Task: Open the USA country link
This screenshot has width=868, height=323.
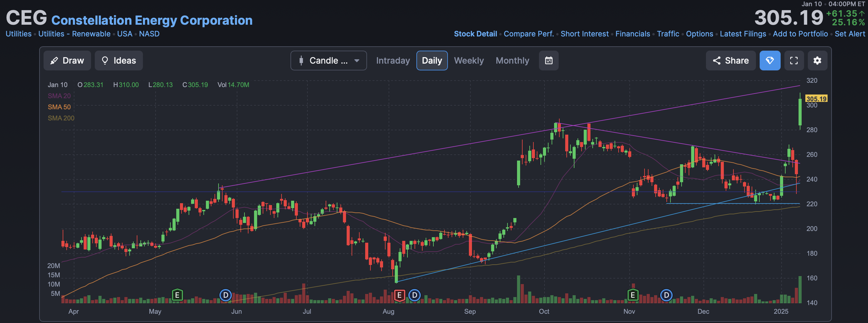Action: [125, 34]
